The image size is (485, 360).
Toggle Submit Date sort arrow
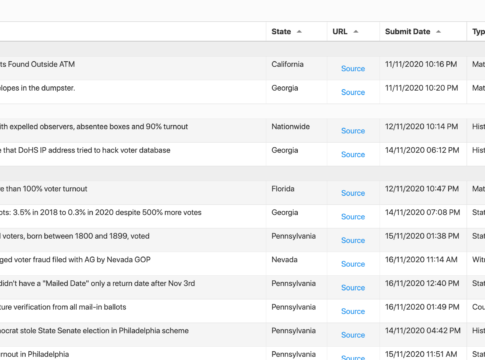coord(438,32)
